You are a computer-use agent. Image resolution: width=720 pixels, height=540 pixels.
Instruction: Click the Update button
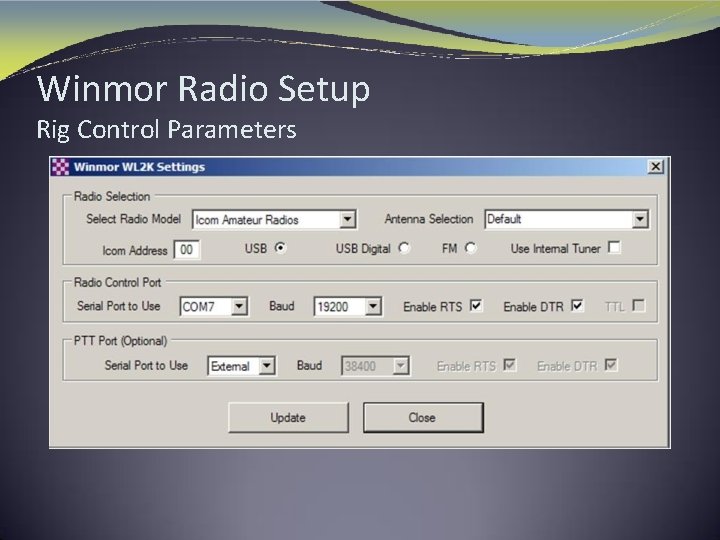click(288, 417)
